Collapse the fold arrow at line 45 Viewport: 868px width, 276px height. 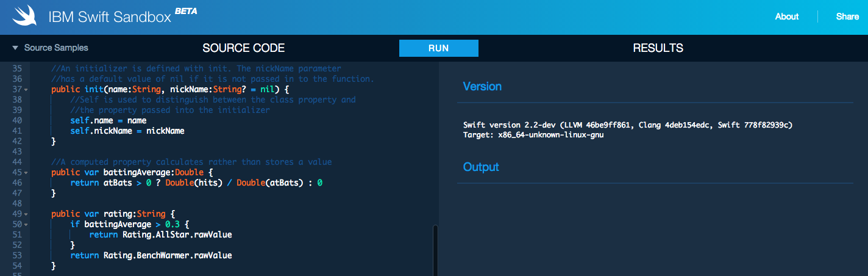click(26, 173)
